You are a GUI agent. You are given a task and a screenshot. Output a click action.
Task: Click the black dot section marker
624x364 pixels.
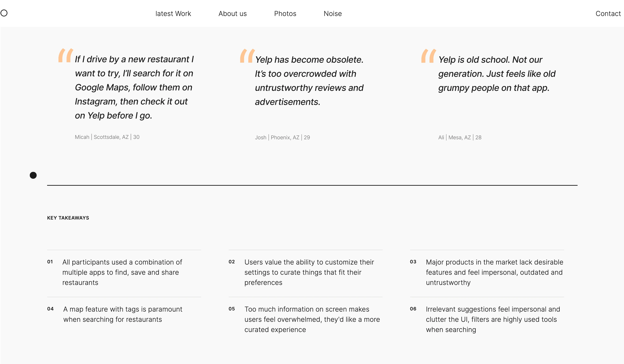pyautogui.click(x=33, y=175)
